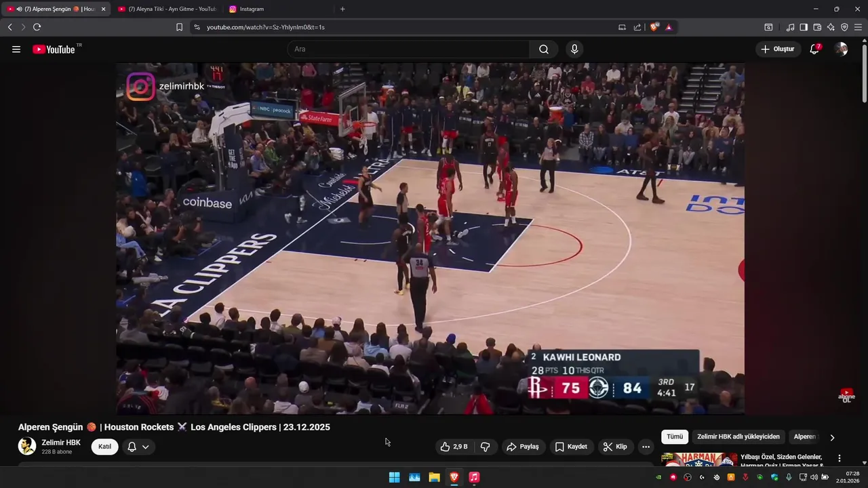Screen dimensions: 868x488
Task: Open a new browser tab
Action: point(342,9)
